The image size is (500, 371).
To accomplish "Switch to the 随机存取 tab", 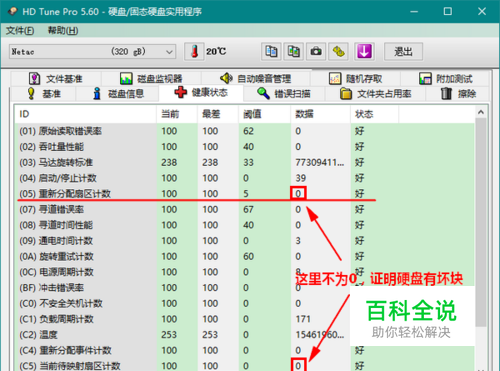I will 355,79.
